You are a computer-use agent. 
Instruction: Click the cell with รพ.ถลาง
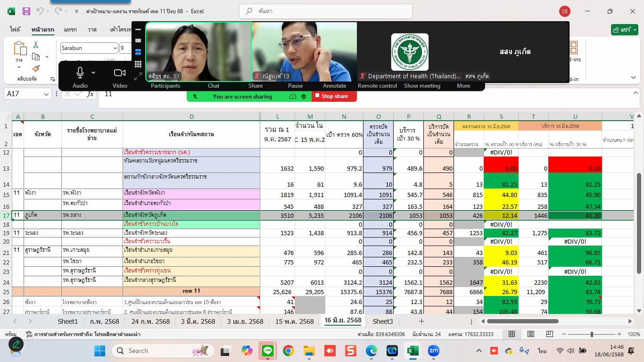click(92, 215)
